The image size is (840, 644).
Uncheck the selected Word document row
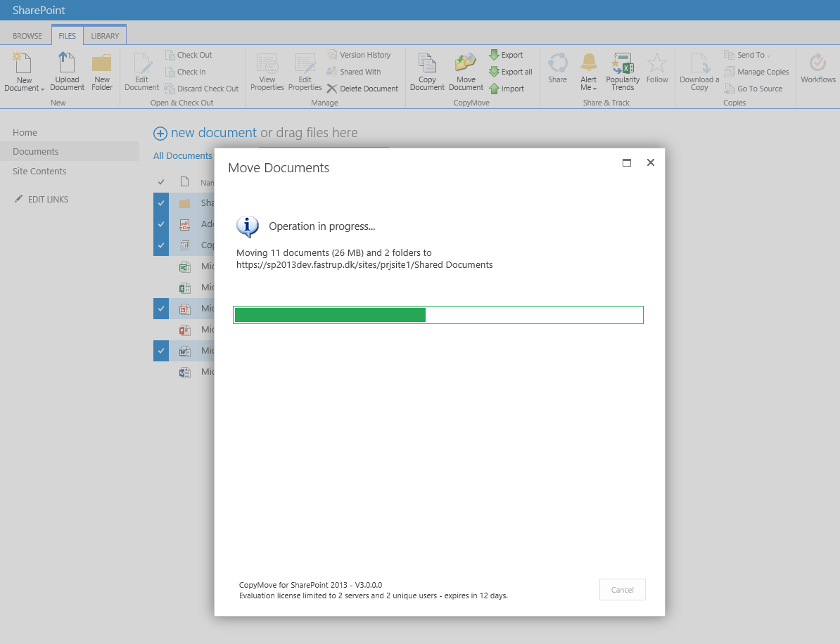tap(160, 351)
